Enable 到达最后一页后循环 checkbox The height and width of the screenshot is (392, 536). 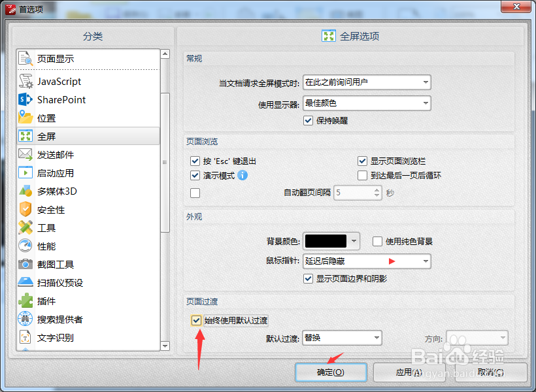coord(362,175)
